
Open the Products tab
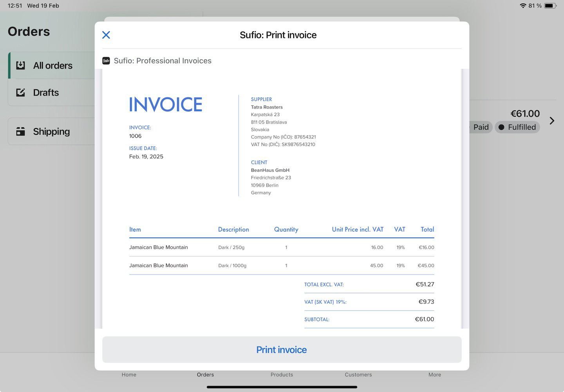282,375
